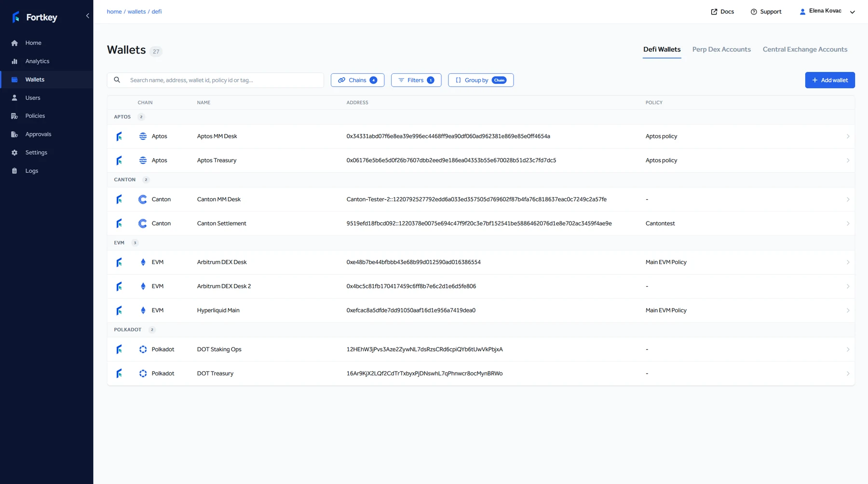Image resolution: width=868 pixels, height=484 pixels.
Task: Open the Chains filter dropdown
Action: click(x=357, y=80)
